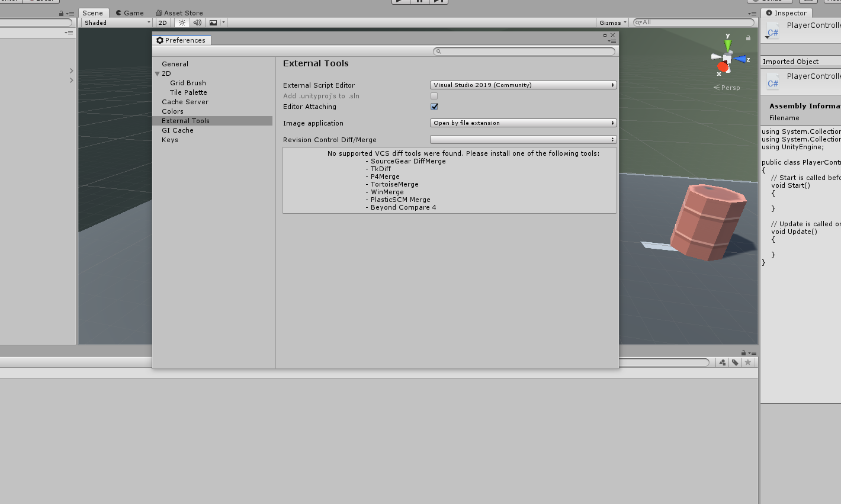Open scene effects dropdown arrow
The image size is (841, 504).
coord(223,23)
